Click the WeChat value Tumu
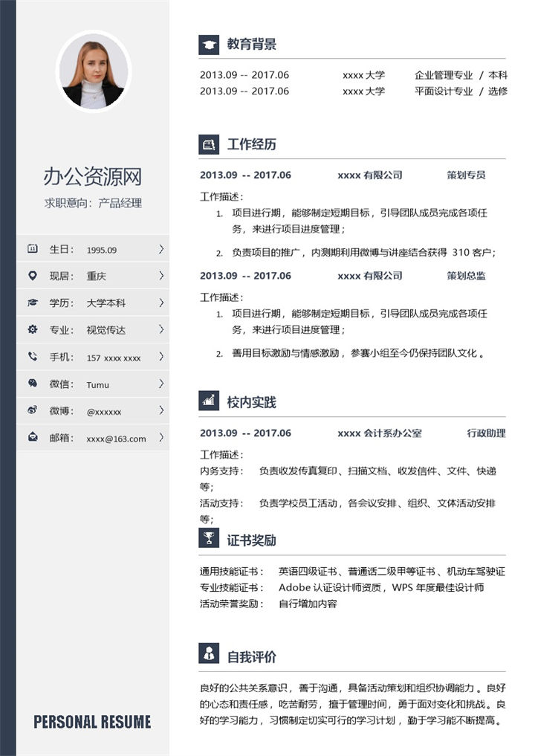This screenshot has width=535, height=756. pyautogui.click(x=98, y=385)
